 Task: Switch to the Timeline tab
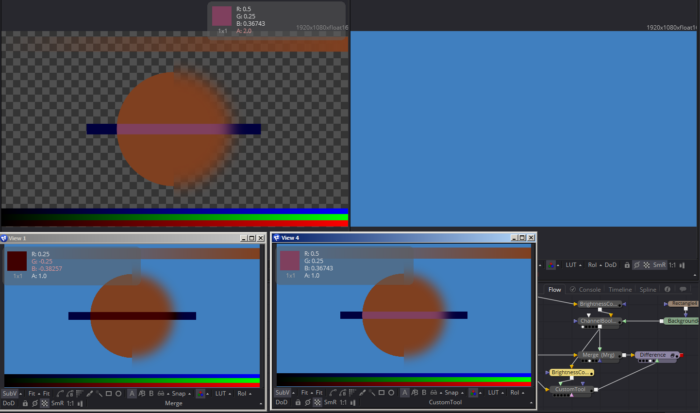[620, 289]
